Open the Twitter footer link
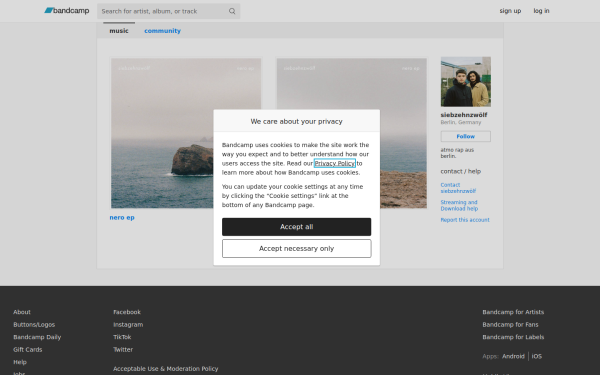The image size is (600, 375). pos(123,349)
